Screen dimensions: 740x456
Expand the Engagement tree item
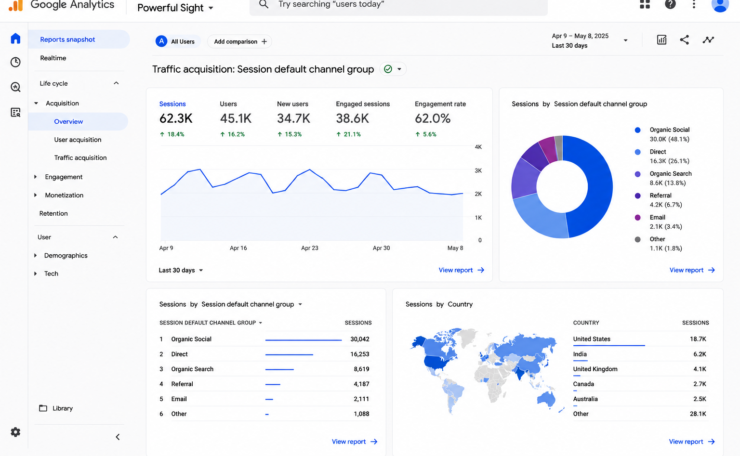point(35,177)
